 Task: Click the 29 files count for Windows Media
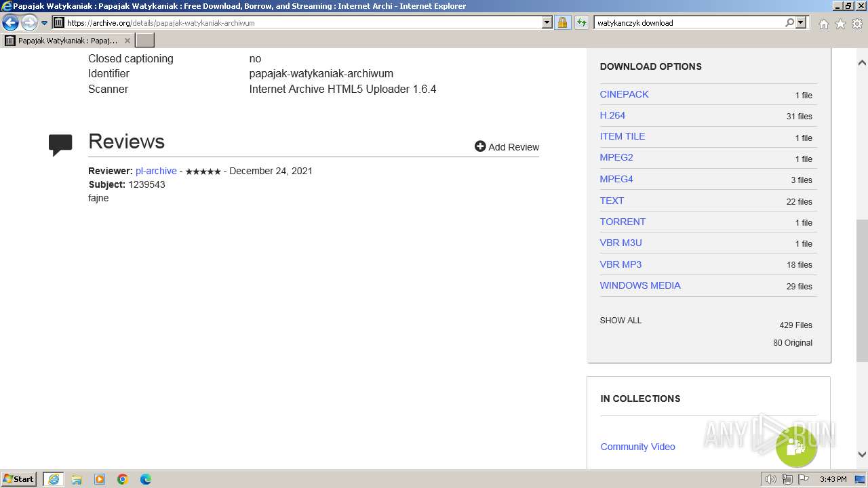799,287
